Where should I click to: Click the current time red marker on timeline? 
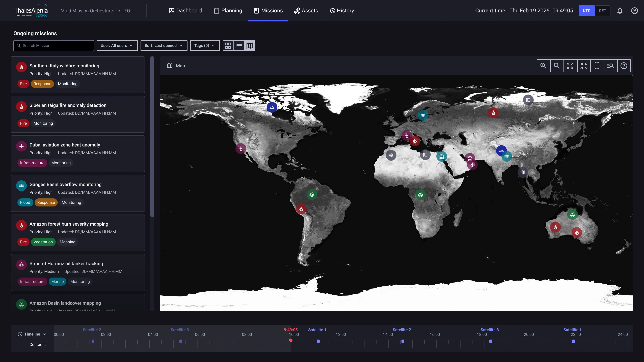click(291, 340)
